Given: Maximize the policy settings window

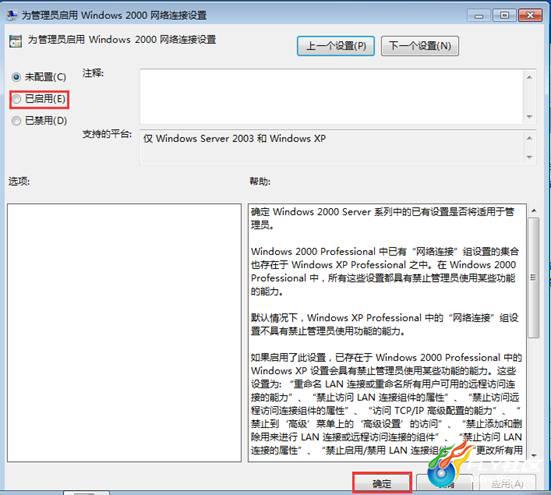Looking at the screenshot, I should coord(504,15).
